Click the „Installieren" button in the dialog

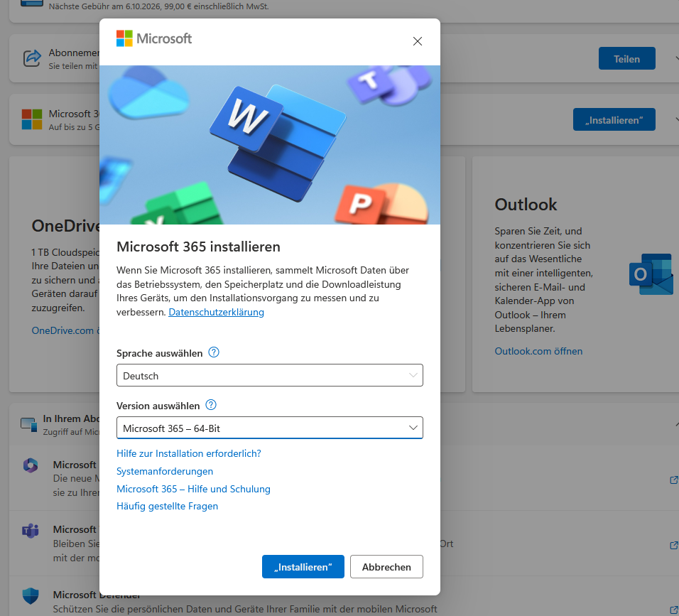pos(303,566)
